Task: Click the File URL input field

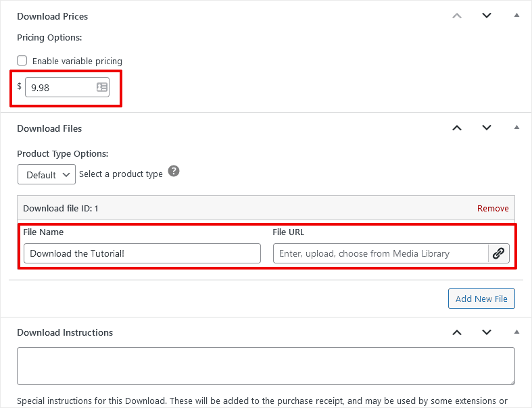Action: click(x=381, y=253)
